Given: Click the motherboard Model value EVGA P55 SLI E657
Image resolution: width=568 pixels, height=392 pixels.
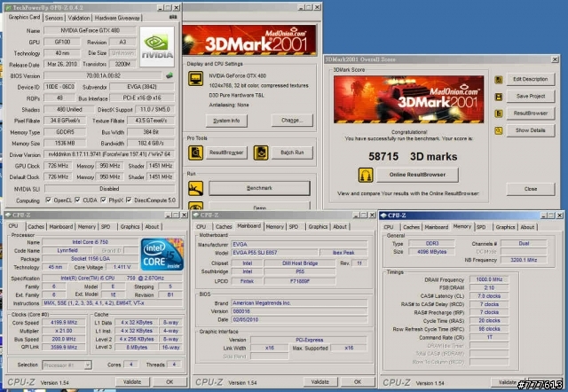Looking at the screenshot, I should 274,253.
